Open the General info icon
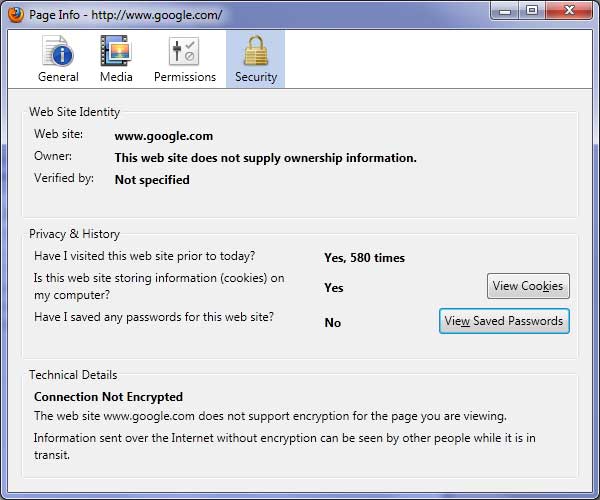600x500 pixels. coord(57,51)
